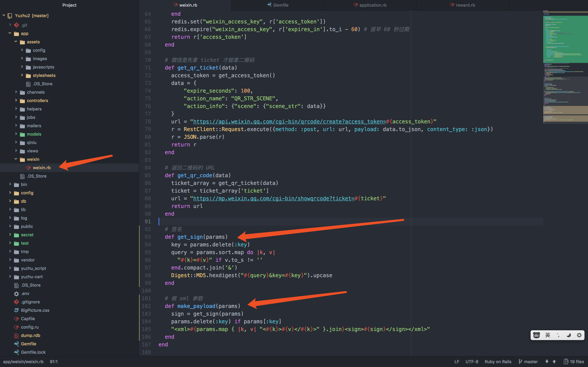The image size is (588, 367).
Task: Expand the config folder under assets
Action: (x=22, y=50)
